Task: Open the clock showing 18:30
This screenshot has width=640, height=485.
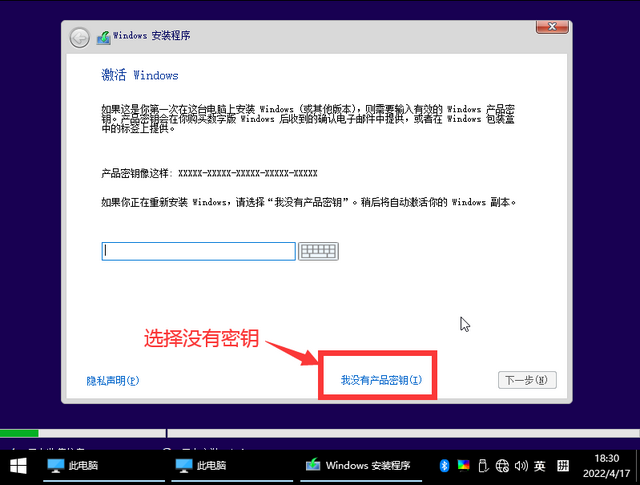Action: click(x=607, y=466)
